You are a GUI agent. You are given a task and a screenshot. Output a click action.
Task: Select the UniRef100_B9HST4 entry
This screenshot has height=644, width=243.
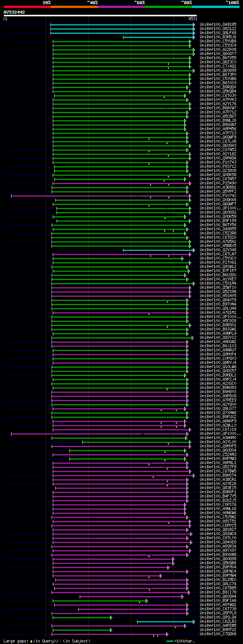[218, 476]
